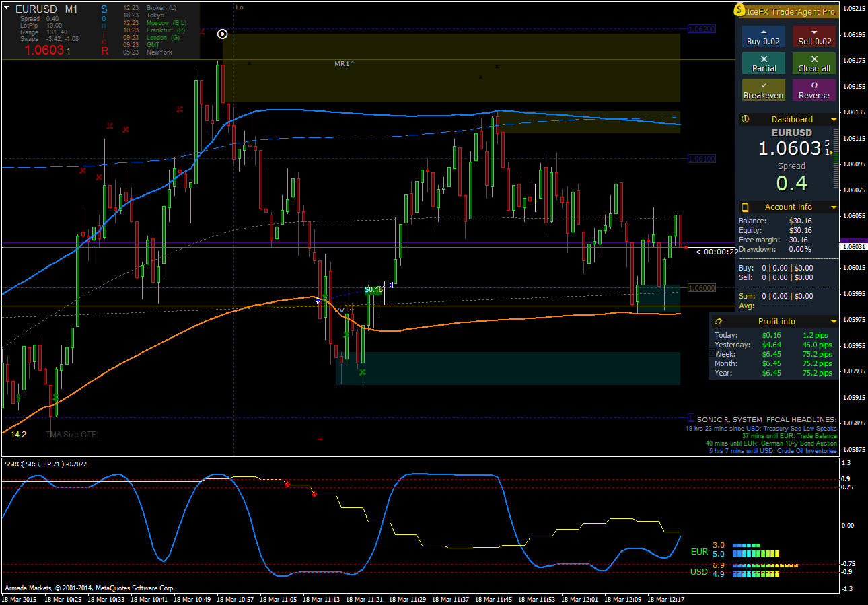Click the German 10-y Bond Auction headline
This screenshot has width=868, height=605.
[771, 443]
